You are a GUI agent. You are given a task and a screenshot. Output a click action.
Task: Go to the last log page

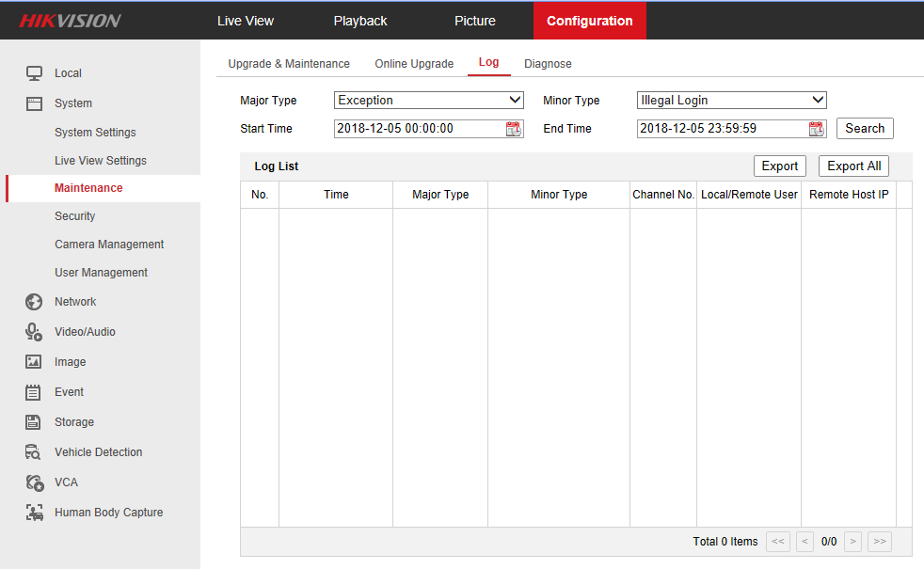(880, 542)
